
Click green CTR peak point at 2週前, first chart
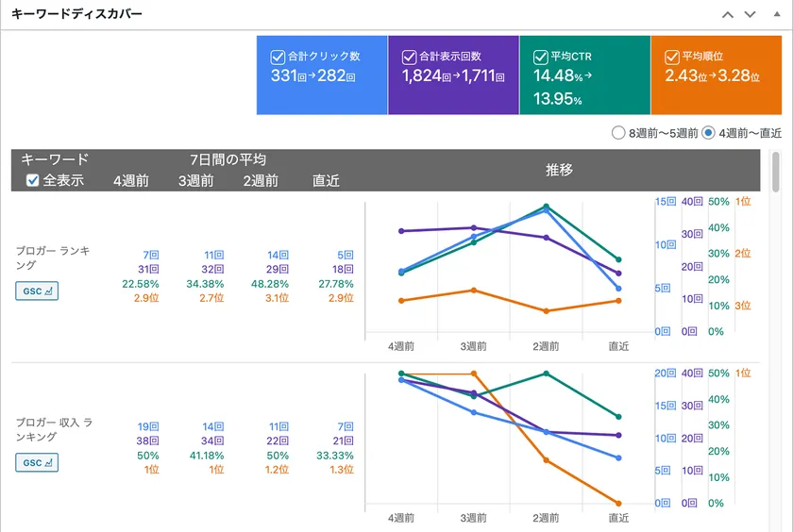pyautogui.click(x=546, y=207)
